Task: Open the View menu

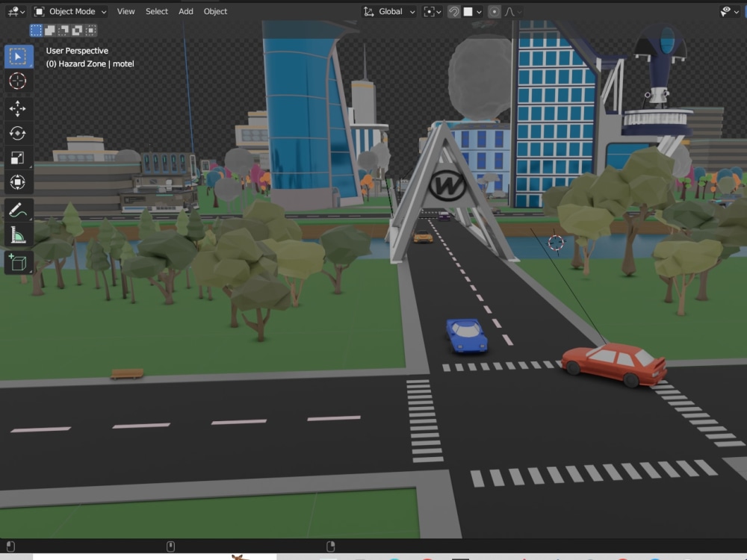Action: click(125, 11)
